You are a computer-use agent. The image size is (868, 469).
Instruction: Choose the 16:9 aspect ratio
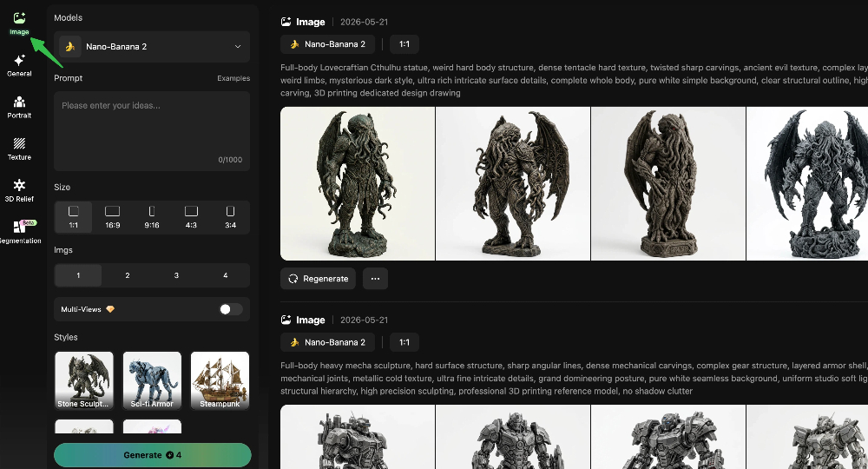tap(112, 217)
